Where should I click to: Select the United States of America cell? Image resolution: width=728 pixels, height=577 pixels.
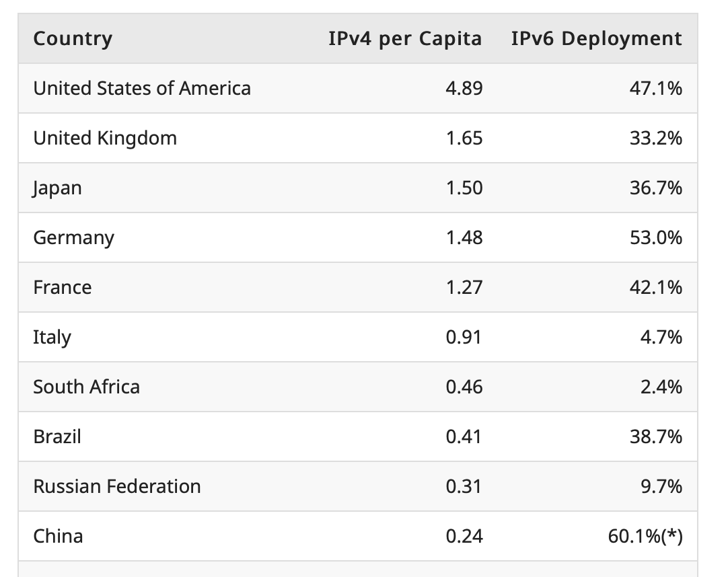pyautogui.click(x=142, y=88)
